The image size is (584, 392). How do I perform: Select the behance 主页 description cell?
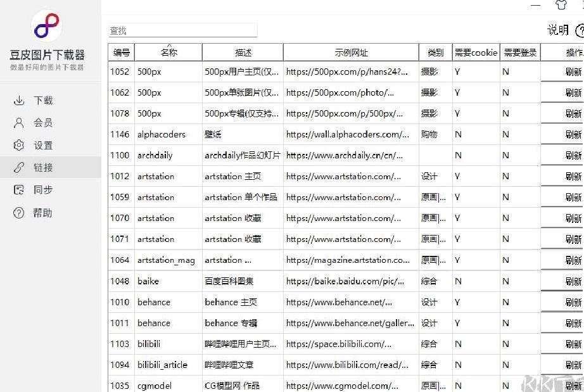pos(243,302)
